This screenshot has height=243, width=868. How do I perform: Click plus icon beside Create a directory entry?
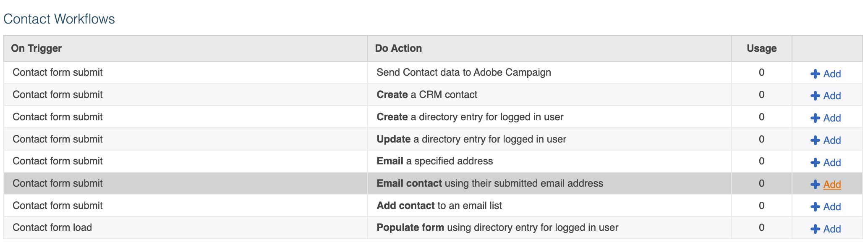tap(815, 118)
